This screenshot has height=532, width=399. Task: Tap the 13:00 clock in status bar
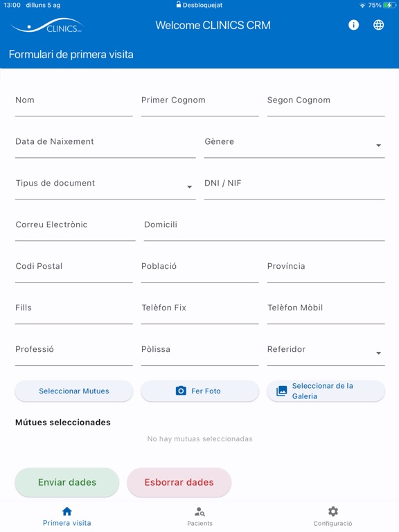point(12,5)
